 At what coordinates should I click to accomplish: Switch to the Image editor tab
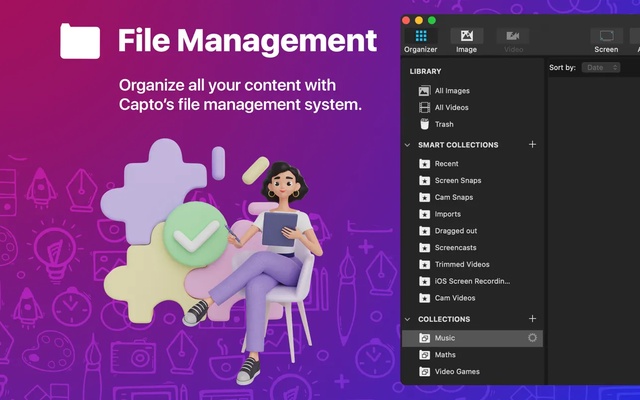pyautogui.click(x=467, y=41)
